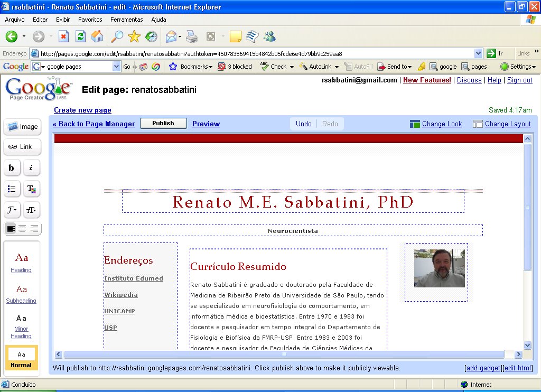Insert a hyperlink with the Link tool
This screenshot has width=541, height=392.
(22, 147)
